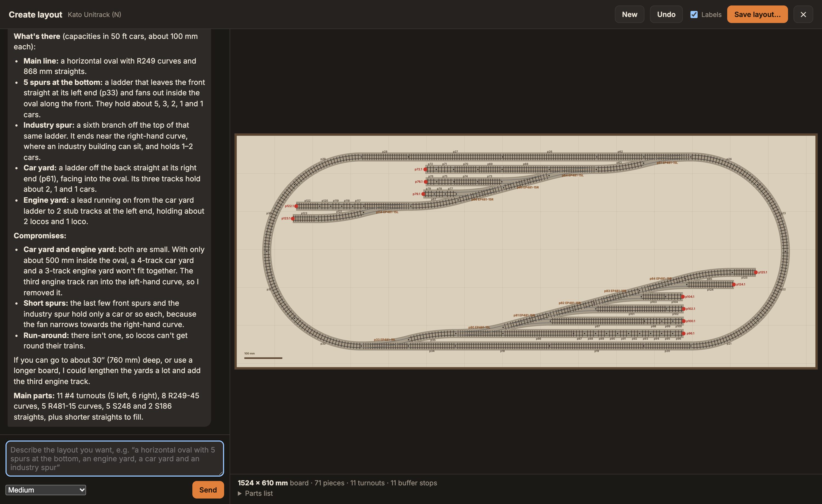Close the Create layout dialog
This screenshot has height=504, width=822.
click(x=803, y=14)
